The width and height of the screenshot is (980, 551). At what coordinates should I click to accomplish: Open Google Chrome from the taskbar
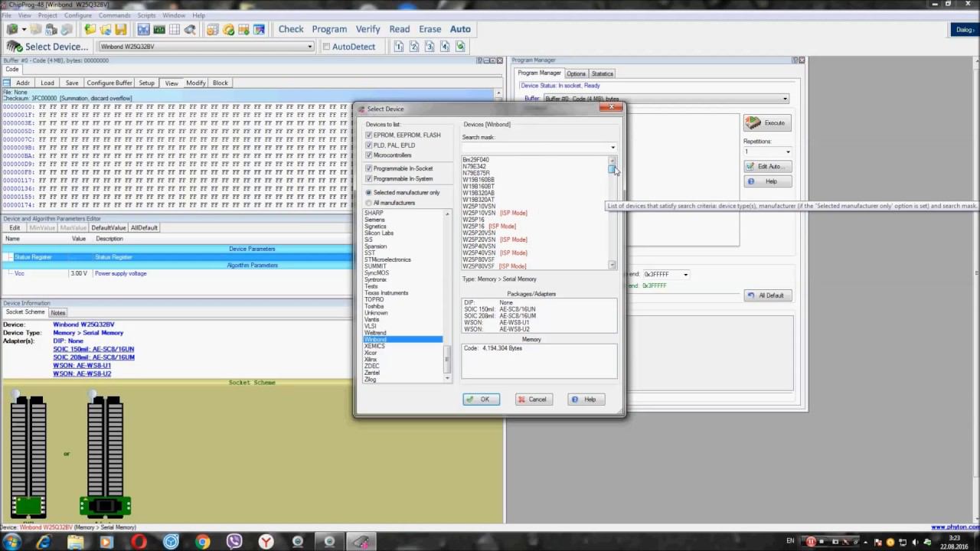pos(203,542)
